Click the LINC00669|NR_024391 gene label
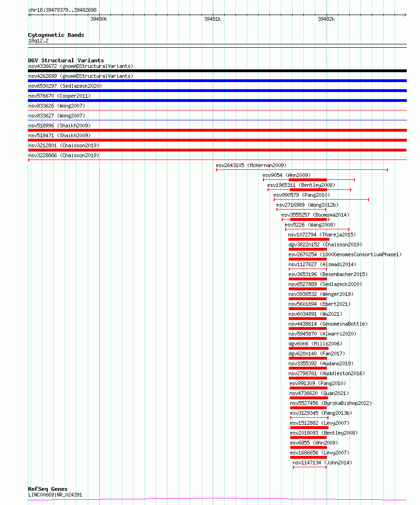 point(55,495)
